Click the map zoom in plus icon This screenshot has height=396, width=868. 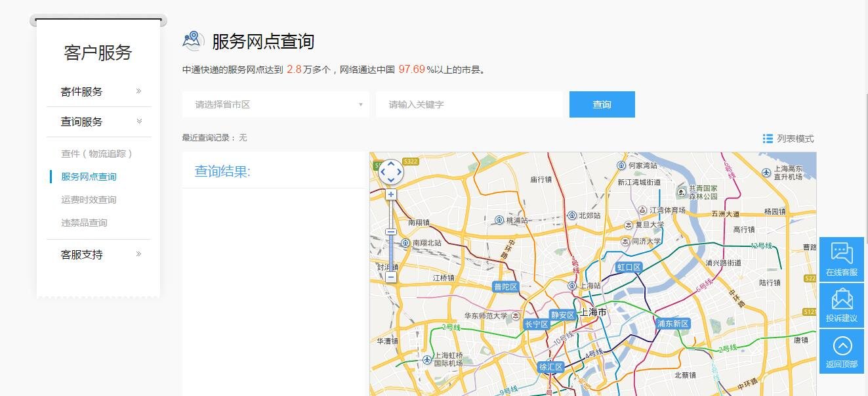point(390,194)
